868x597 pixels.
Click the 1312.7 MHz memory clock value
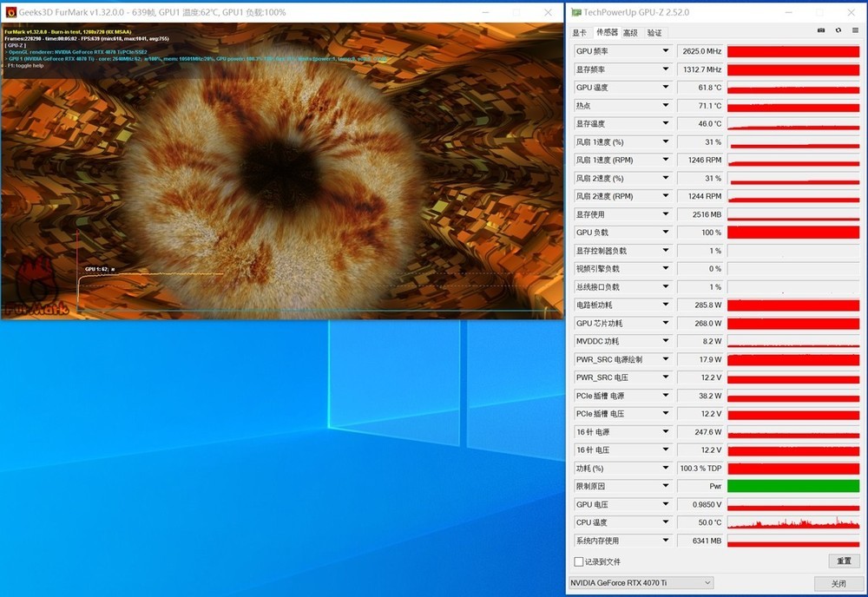(x=700, y=69)
